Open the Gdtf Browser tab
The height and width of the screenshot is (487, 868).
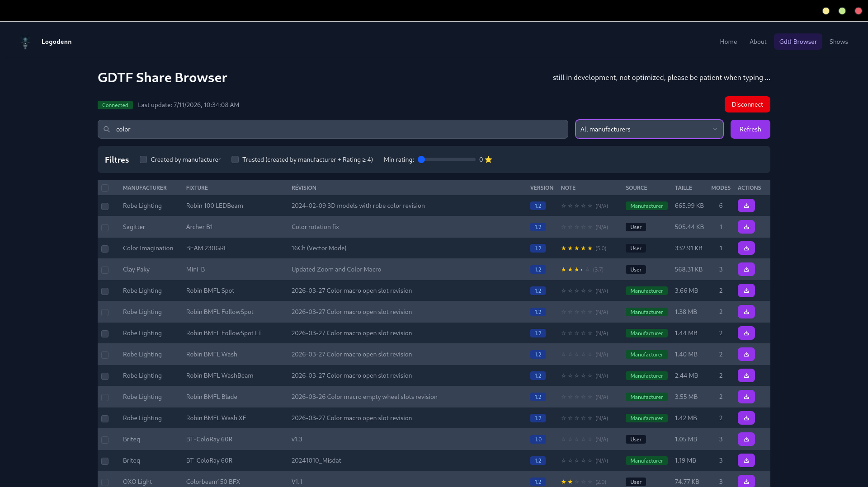798,42
